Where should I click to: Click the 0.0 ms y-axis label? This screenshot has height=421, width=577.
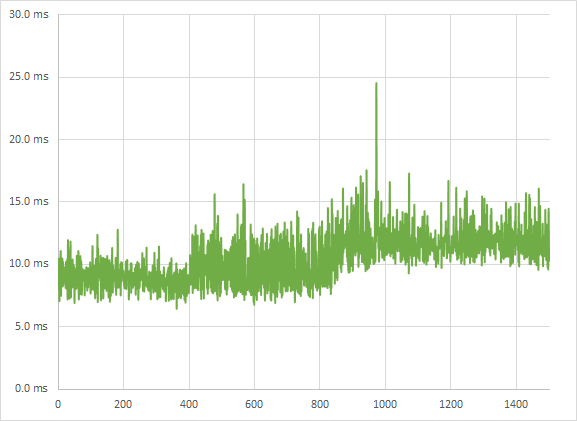click(31, 388)
